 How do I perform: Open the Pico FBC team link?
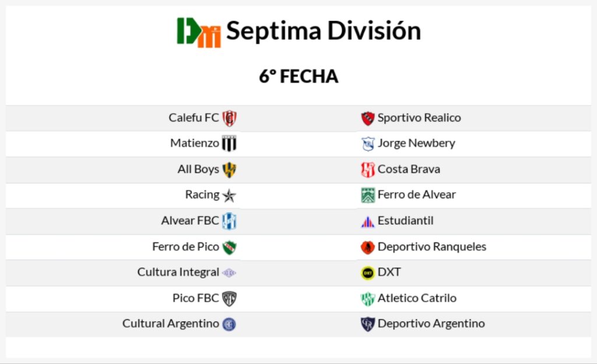point(195,298)
